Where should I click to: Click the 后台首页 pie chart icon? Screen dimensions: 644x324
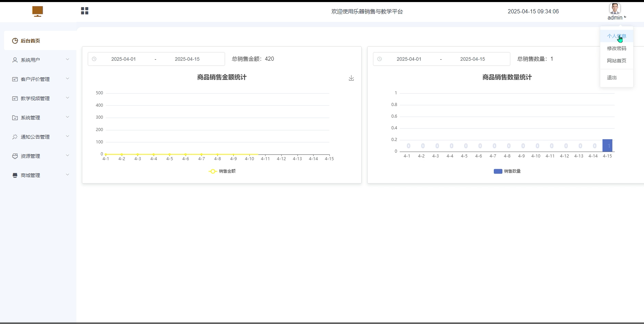pyautogui.click(x=15, y=41)
